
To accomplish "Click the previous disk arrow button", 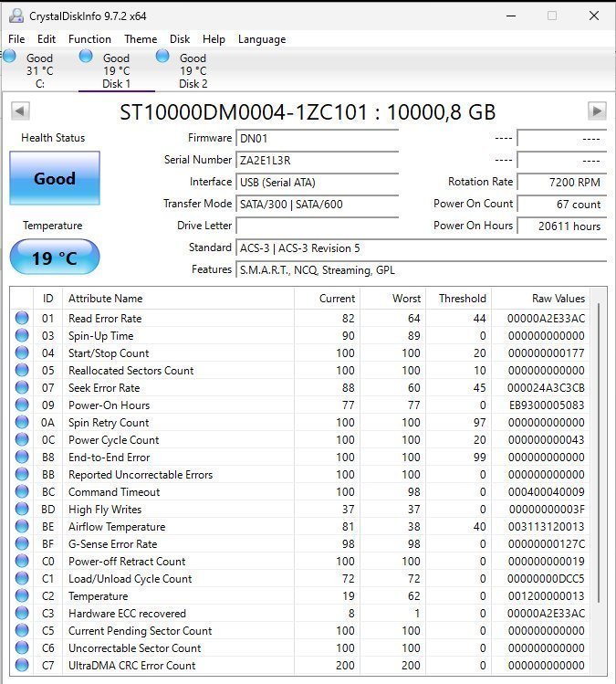I will coord(19,111).
